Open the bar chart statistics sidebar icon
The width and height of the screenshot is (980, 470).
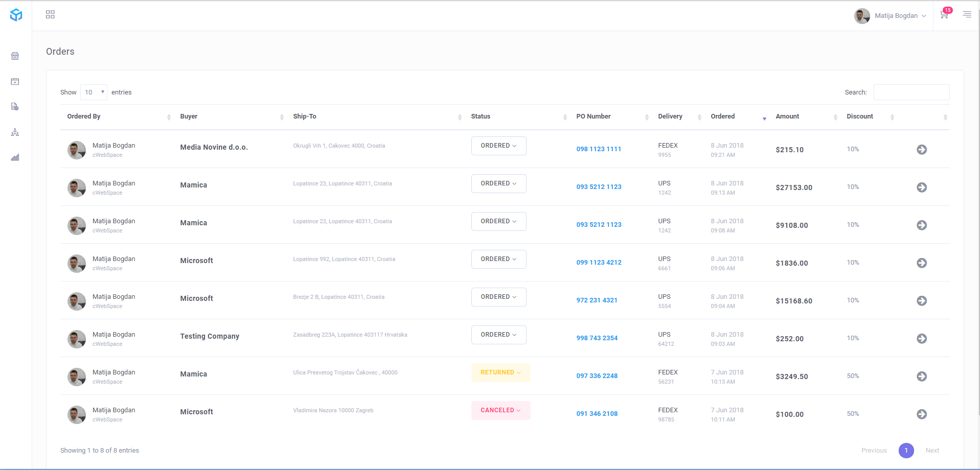point(15,157)
